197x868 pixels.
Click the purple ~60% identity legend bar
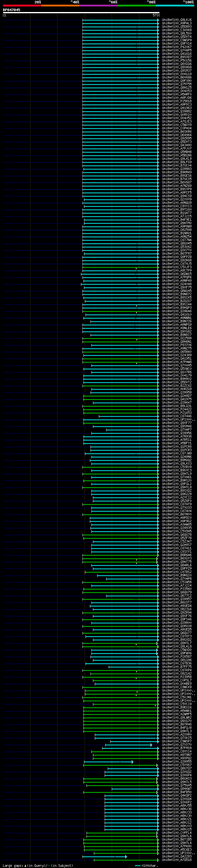[98, 6]
